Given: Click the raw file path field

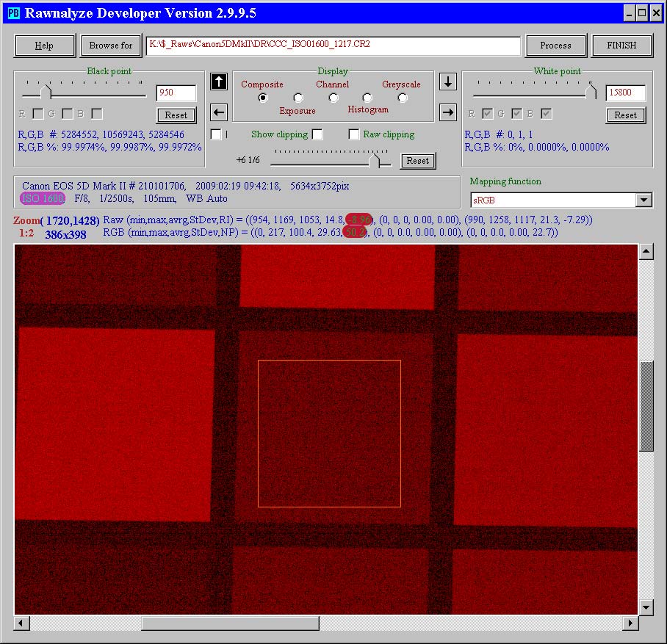Looking at the screenshot, I should tap(333, 45).
